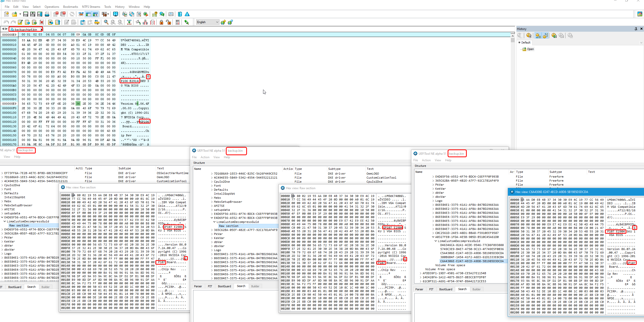
Task: Click the Text column header in left UEFITool
Action: point(160,168)
